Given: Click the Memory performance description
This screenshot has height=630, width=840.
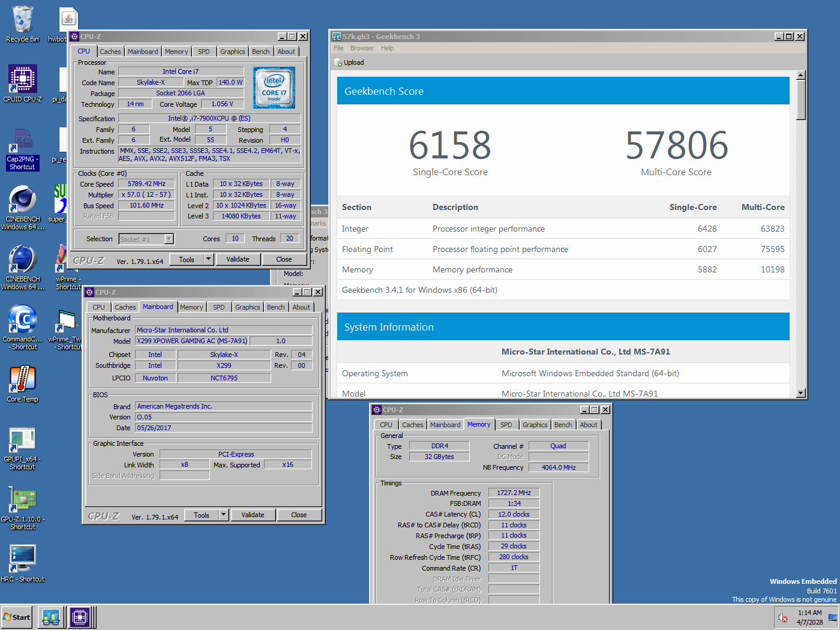Looking at the screenshot, I should [x=472, y=269].
